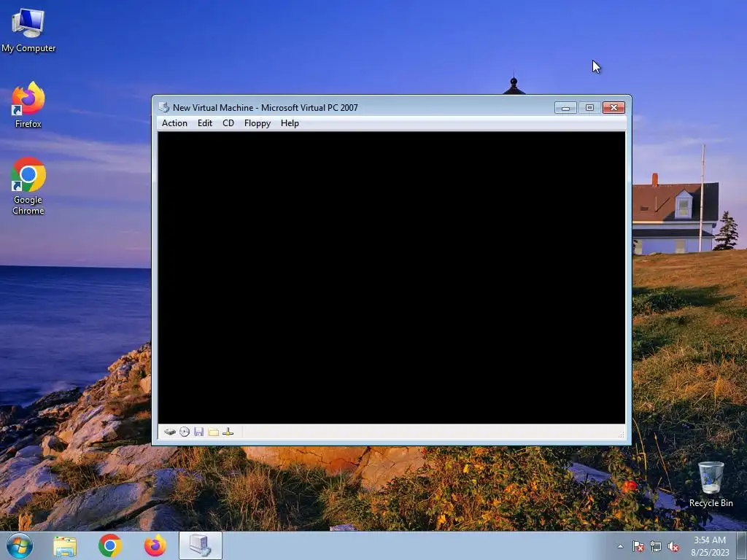The width and height of the screenshot is (747, 560).
Task: Select the Google Chrome desktop shortcut
Action: click(x=28, y=186)
